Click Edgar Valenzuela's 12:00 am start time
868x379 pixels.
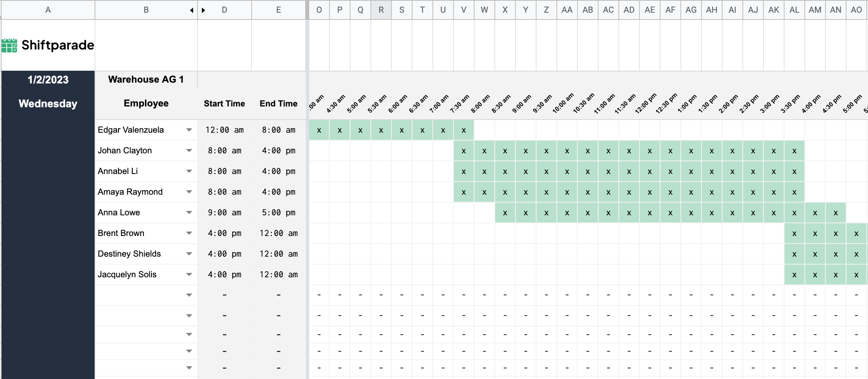point(224,130)
